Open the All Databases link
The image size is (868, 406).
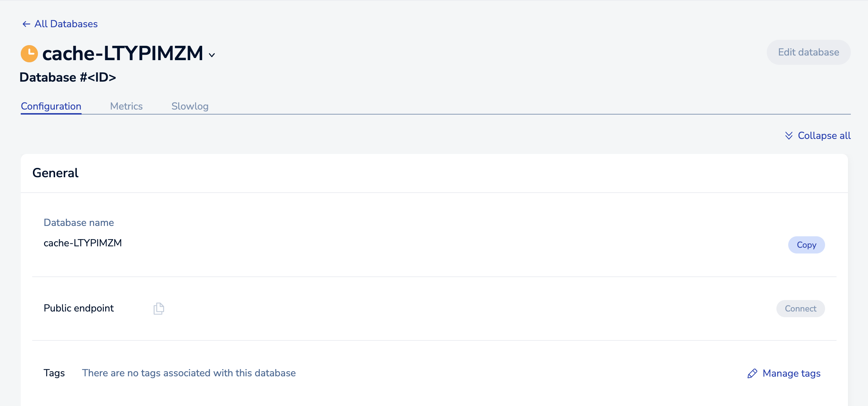pyautogui.click(x=66, y=24)
